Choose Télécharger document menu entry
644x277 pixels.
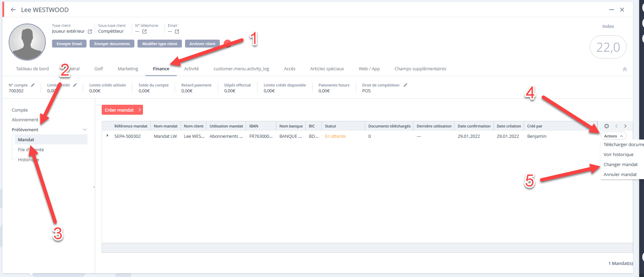pos(622,144)
